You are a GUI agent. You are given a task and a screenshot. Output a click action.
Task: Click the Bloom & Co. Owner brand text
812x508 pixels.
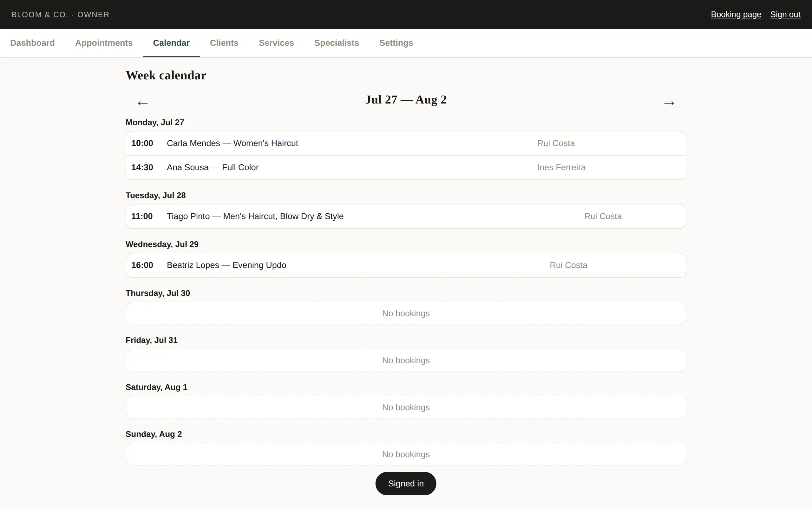click(60, 15)
